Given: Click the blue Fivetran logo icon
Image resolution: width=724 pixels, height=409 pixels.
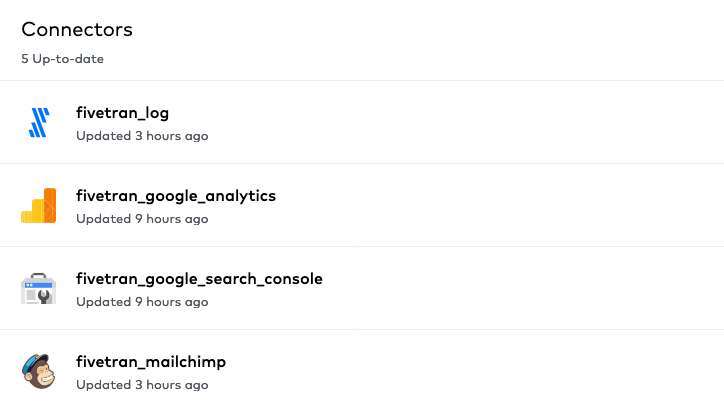Looking at the screenshot, I should (39, 122).
